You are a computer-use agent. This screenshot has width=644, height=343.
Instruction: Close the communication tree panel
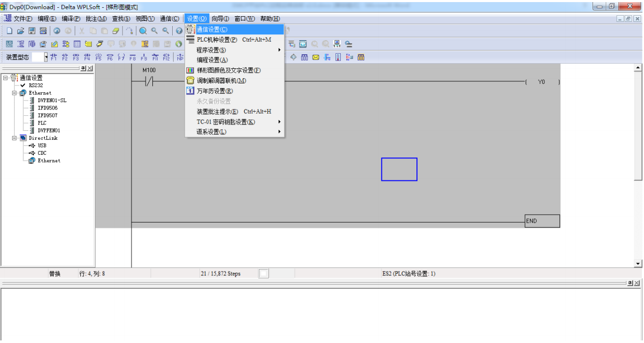(90, 68)
